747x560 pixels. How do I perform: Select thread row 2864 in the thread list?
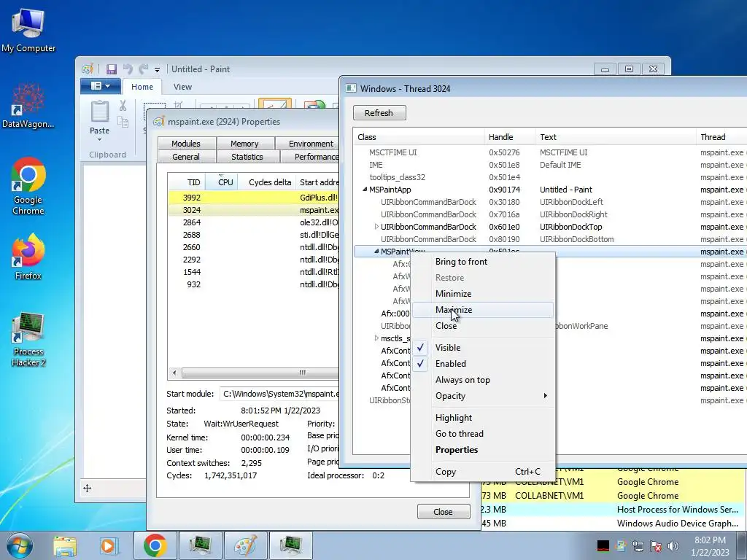[x=253, y=222]
